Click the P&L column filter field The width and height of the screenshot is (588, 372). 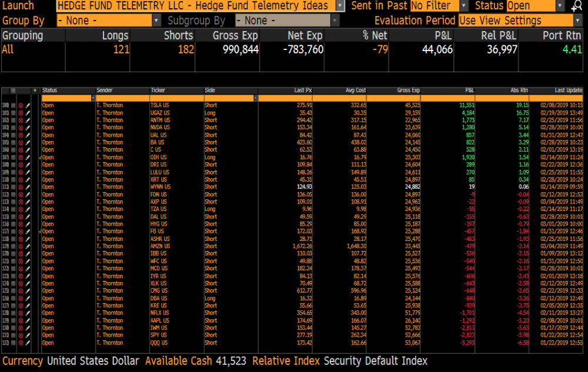click(x=447, y=98)
